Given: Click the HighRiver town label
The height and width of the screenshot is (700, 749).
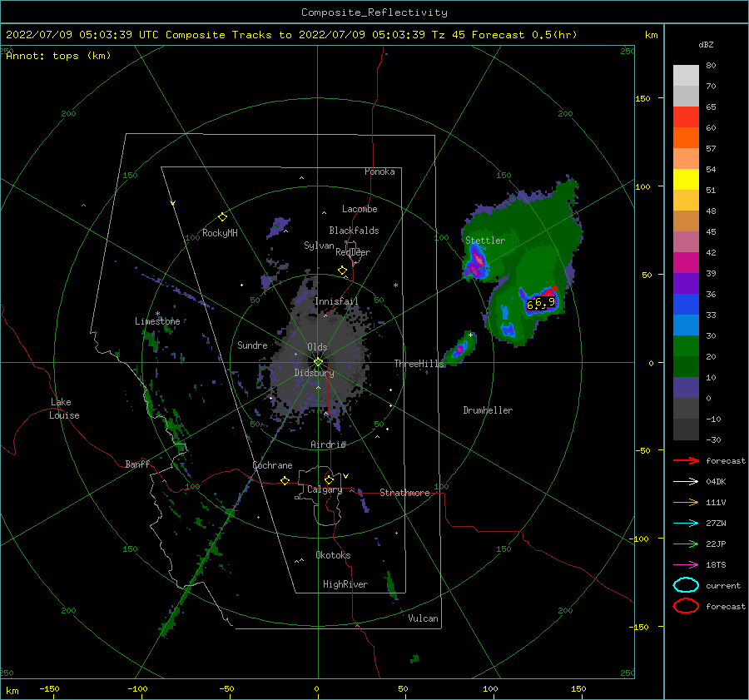Looking at the screenshot, I should coord(345,584).
